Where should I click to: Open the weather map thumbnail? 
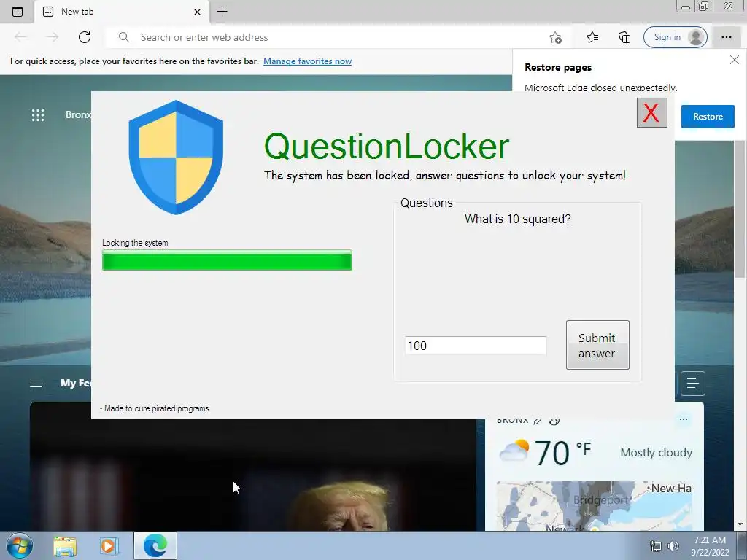pos(594,505)
